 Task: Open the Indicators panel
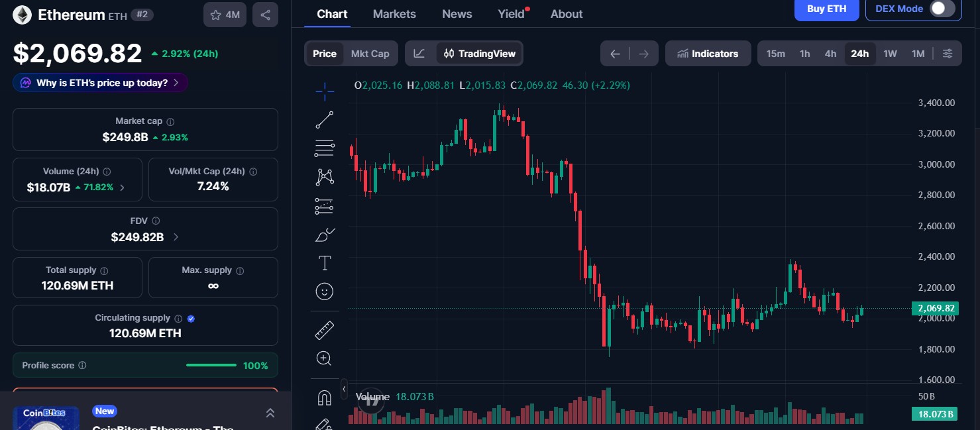[708, 53]
